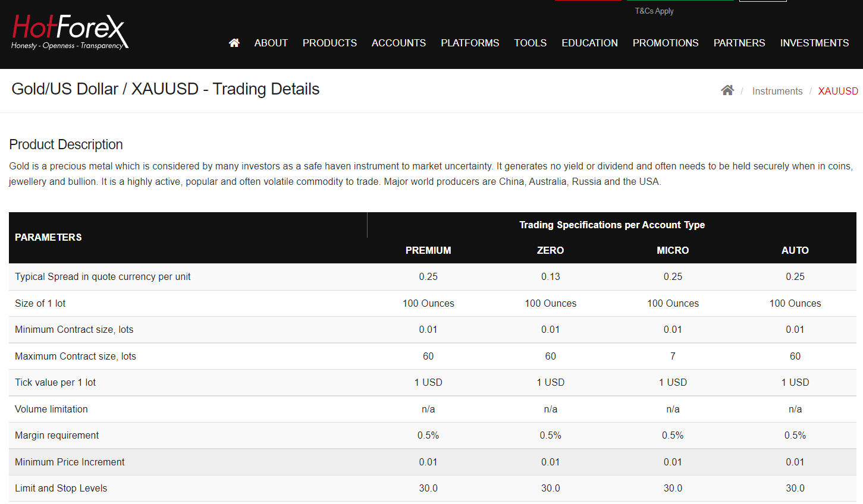Viewport: 863px width, 504px height.
Task: Click the XAUUSD breadcrumb link
Action: click(838, 91)
